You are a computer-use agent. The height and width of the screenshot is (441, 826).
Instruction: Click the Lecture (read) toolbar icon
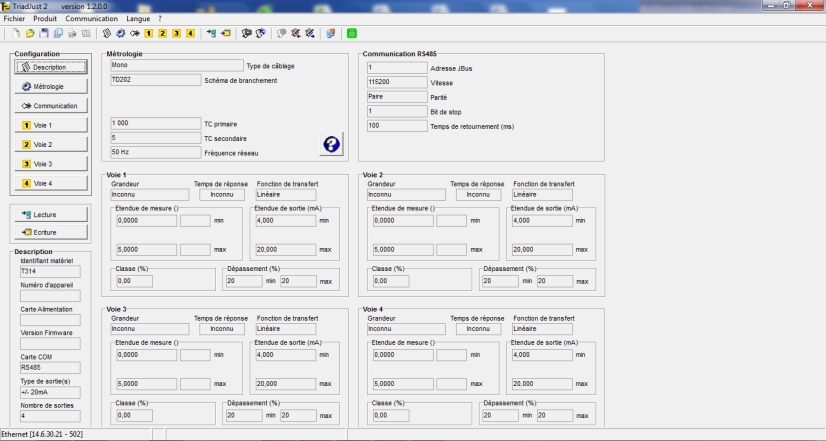211,33
